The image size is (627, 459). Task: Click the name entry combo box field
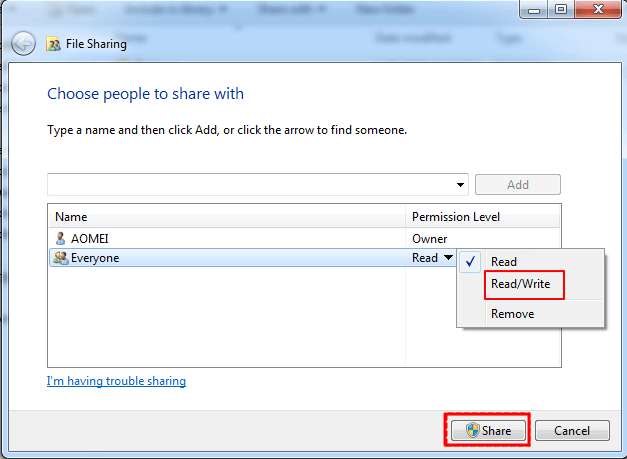click(250, 184)
